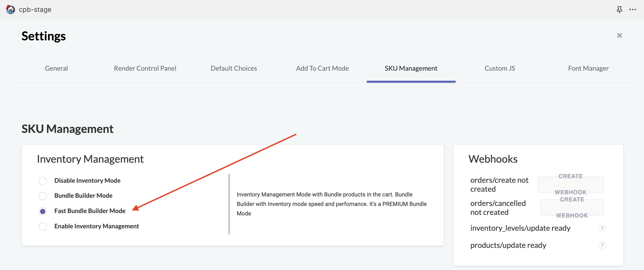This screenshot has width=644, height=270.
Task: Open the Custom JS tab
Action: click(x=500, y=69)
